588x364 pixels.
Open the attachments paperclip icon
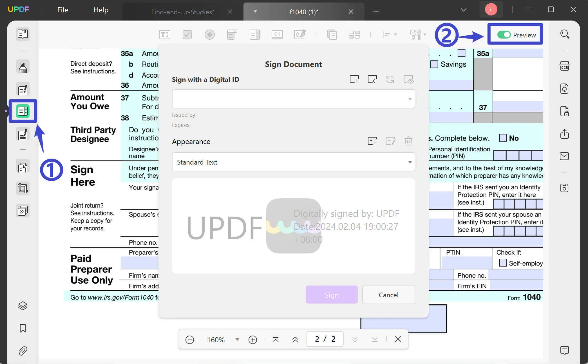[x=23, y=351]
